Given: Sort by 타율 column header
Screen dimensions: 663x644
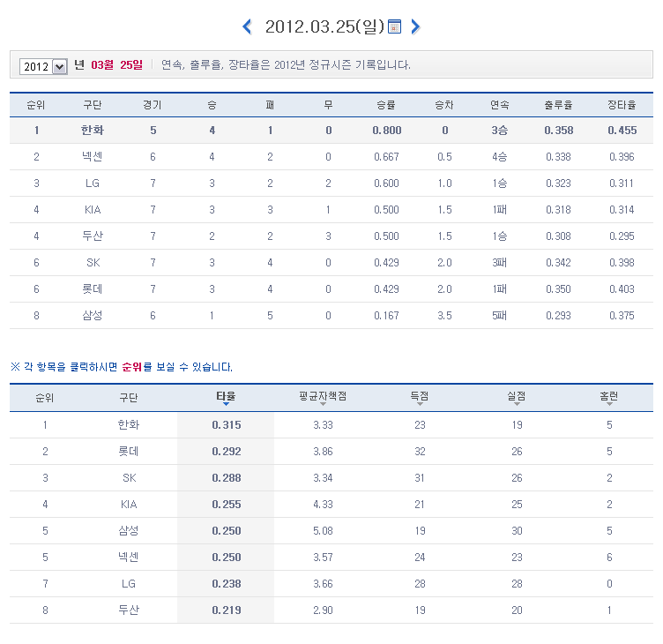Looking at the screenshot, I should pyautogui.click(x=226, y=396).
